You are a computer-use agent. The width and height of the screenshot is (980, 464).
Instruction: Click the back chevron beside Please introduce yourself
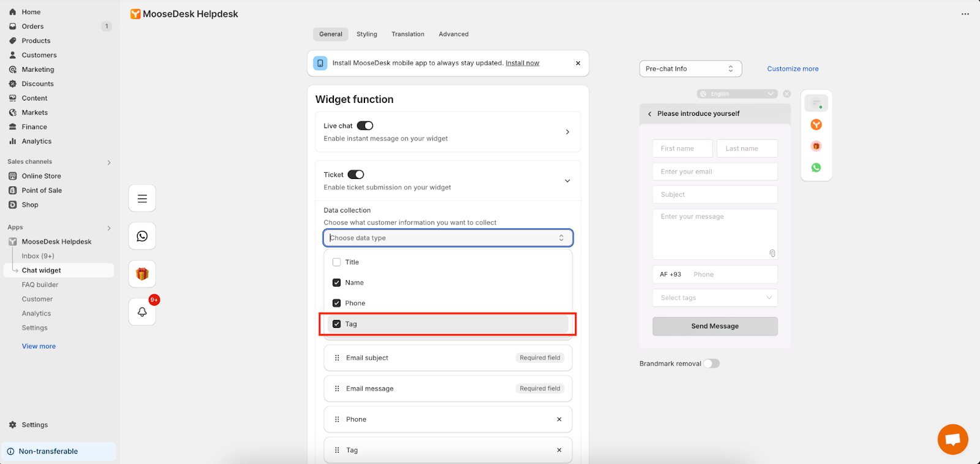click(x=650, y=114)
